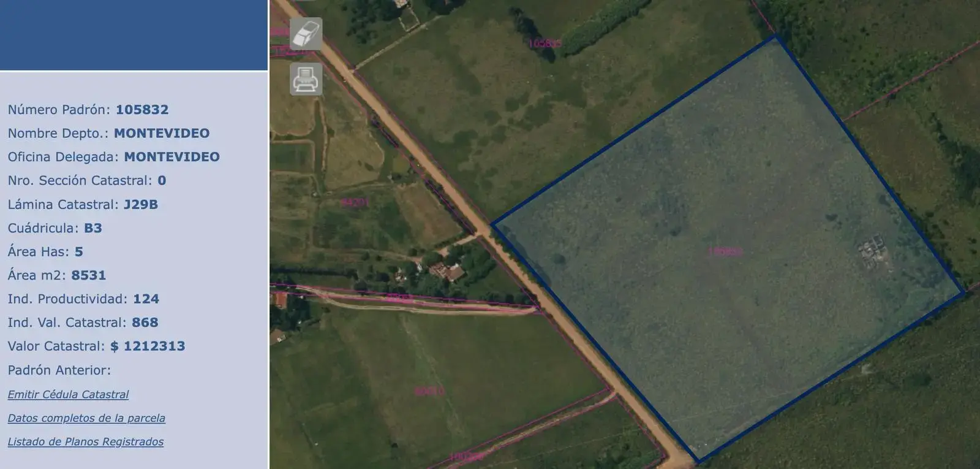980x469 pixels.
Task: Select parcel labeled 84201 on the map
Action: [x=355, y=202]
